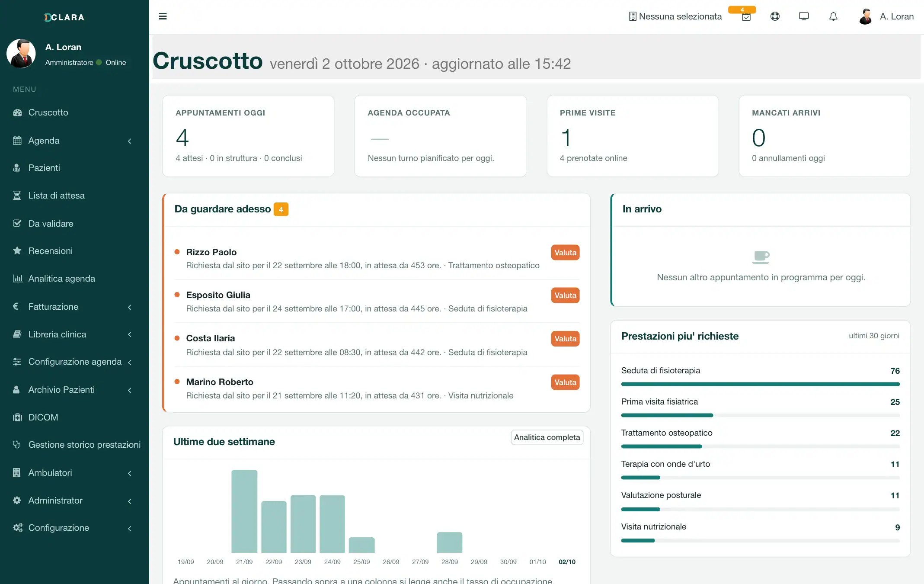Click the monitor display icon in top bar
The image size is (924, 584).
pos(804,16)
